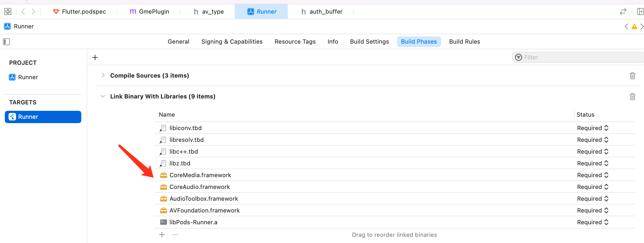Switch to the GmePlugin tab
The height and width of the screenshot is (243, 644).
coord(149,12)
